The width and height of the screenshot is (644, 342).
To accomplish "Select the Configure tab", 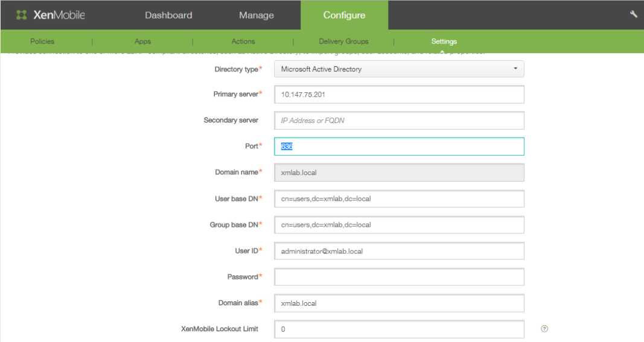I will tap(344, 15).
